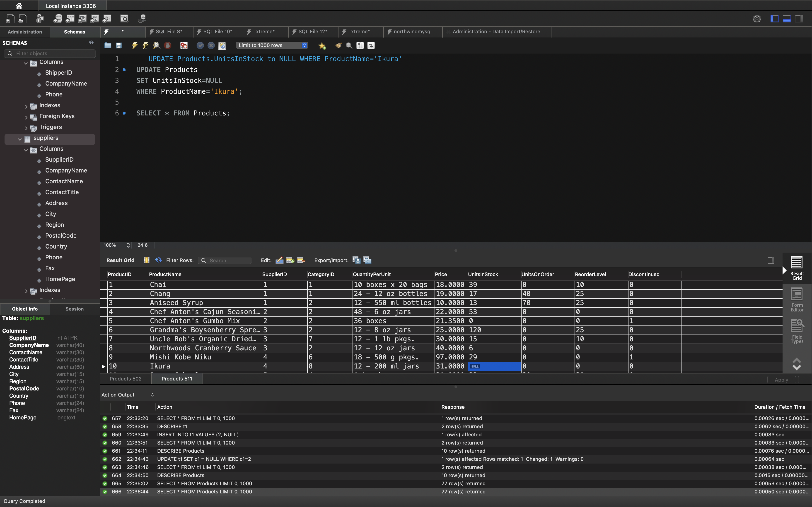Screen dimensions: 812x507
Task: Toggle invisible characters pilcrow button
Action: click(360, 45)
